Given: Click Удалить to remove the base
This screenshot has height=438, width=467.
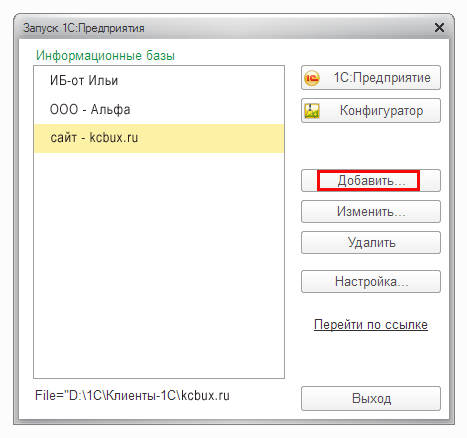Looking at the screenshot, I should [371, 243].
